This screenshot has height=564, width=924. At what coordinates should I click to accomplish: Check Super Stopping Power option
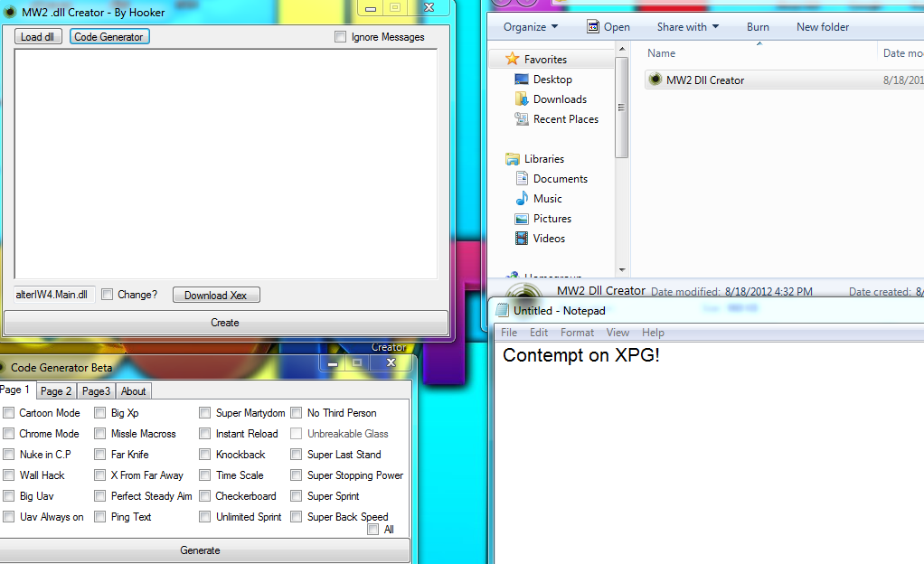point(297,475)
